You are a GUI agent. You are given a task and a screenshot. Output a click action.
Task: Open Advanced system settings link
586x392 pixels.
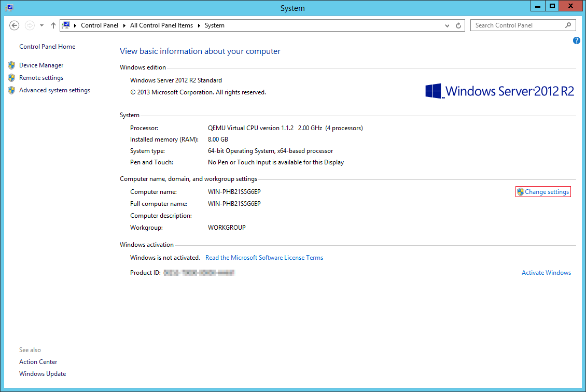point(54,90)
